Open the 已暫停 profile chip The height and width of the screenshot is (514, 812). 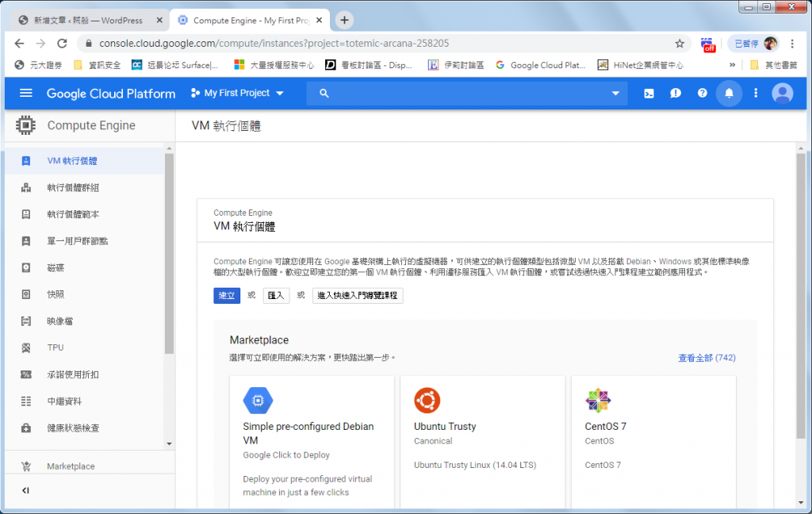(x=753, y=44)
